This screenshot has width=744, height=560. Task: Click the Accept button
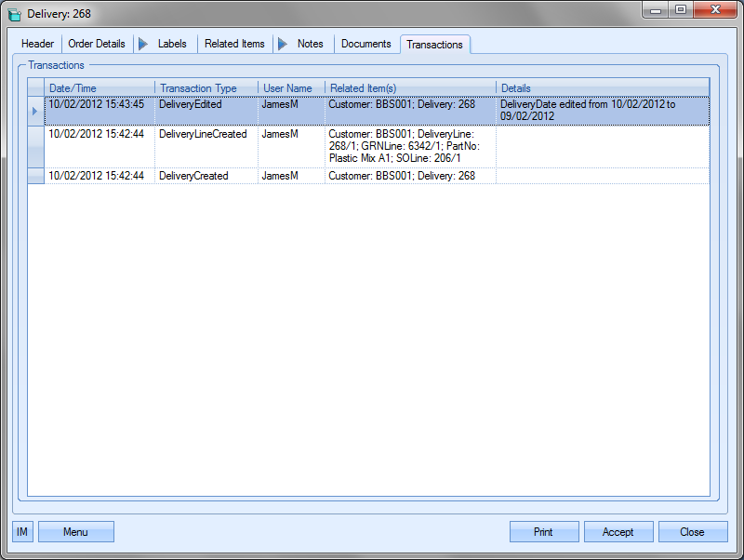tap(618, 532)
